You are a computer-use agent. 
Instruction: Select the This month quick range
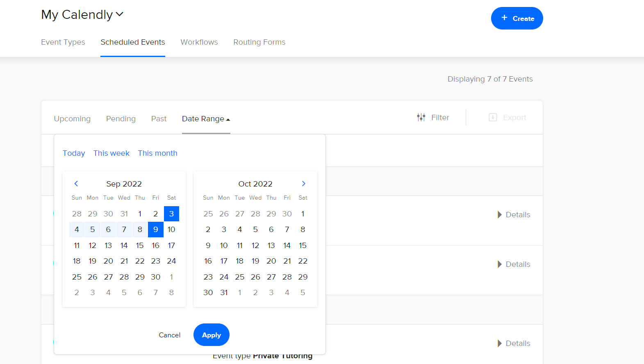pyautogui.click(x=158, y=153)
